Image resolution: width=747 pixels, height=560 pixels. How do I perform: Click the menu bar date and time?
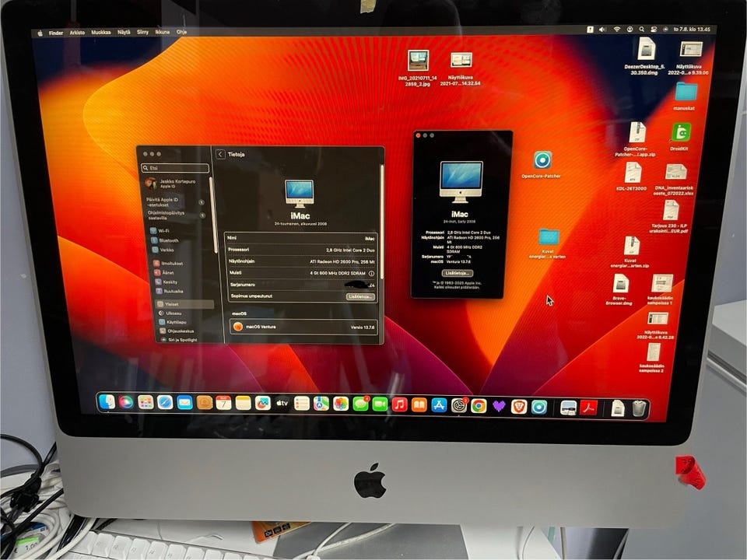click(692, 30)
